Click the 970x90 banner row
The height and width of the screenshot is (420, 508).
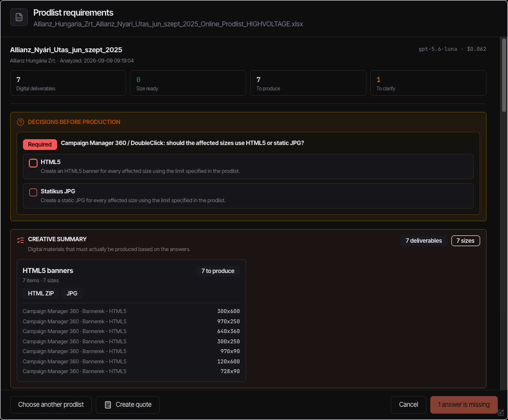(x=131, y=351)
